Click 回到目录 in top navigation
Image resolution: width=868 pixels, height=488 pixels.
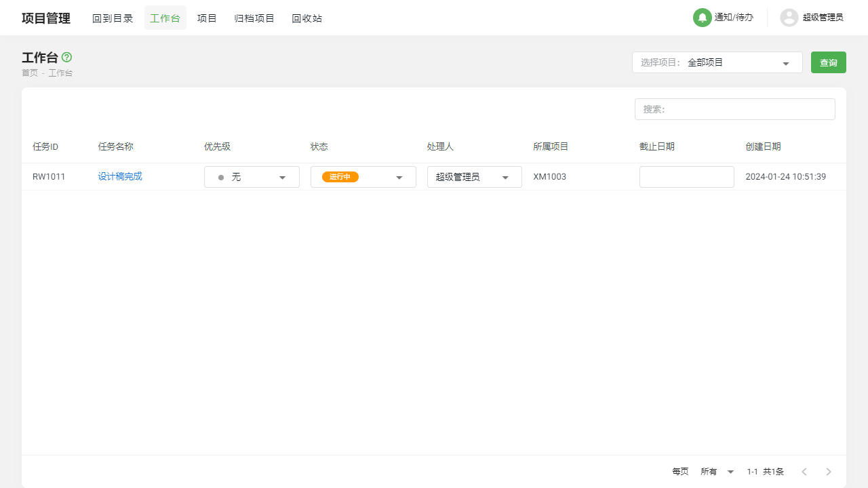113,18
